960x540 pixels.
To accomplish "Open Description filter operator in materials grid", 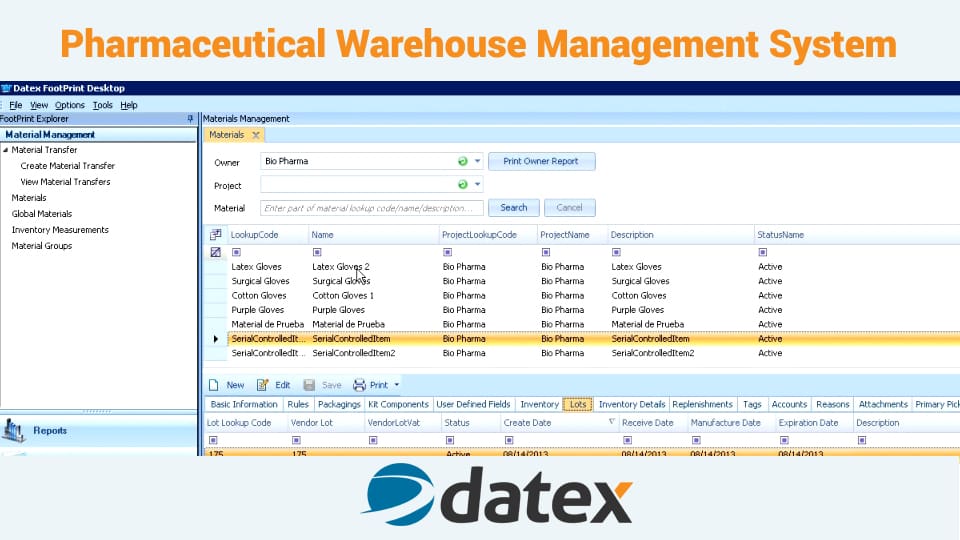I will tap(617, 252).
